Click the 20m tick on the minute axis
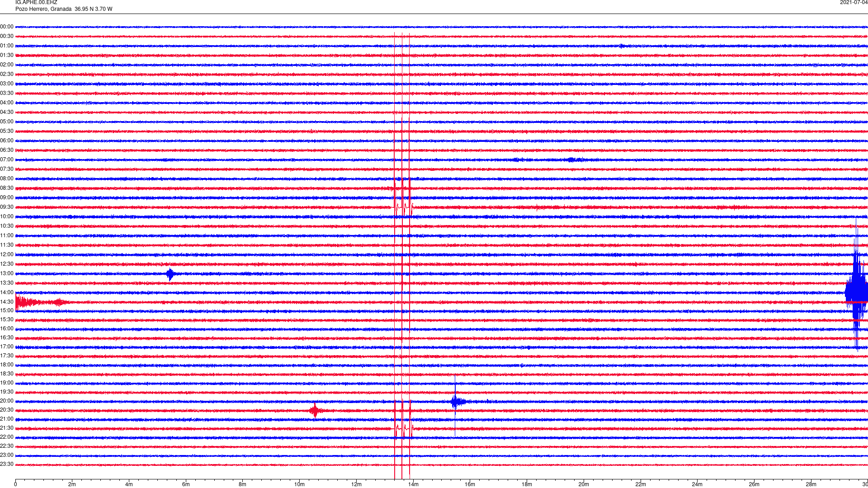The image size is (868, 488). point(584,484)
